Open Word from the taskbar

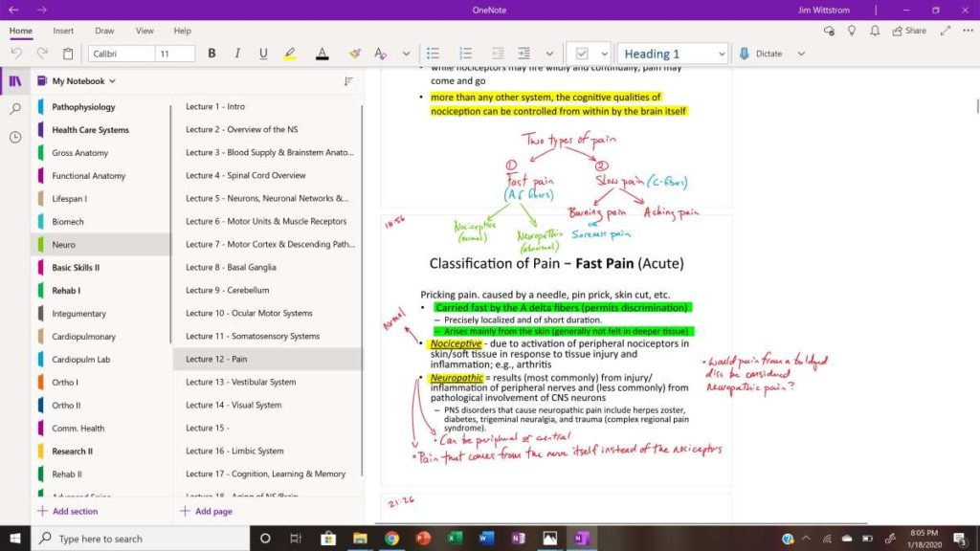coord(486,539)
